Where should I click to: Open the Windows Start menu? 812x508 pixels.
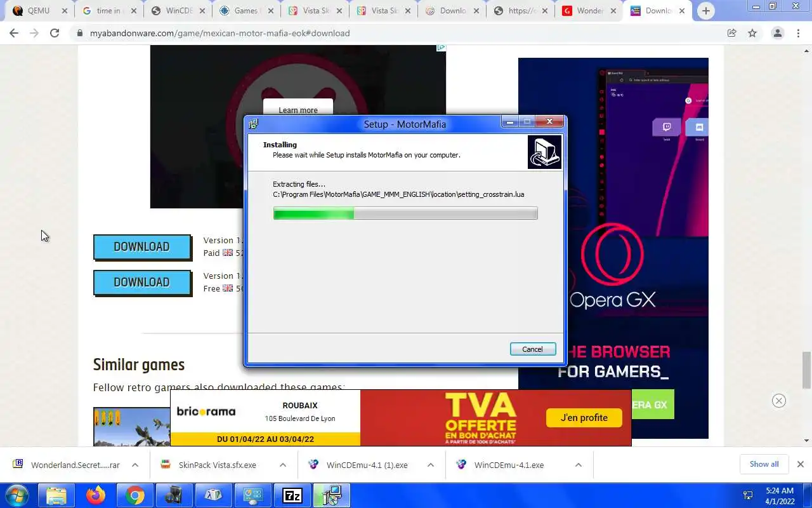[x=16, y=495]
